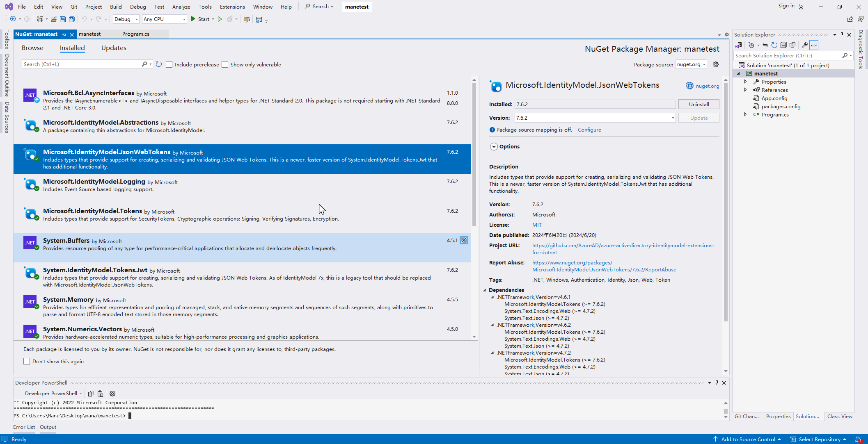
Task: Open Developer PowerShell settings gear
Action: [112, 393]
